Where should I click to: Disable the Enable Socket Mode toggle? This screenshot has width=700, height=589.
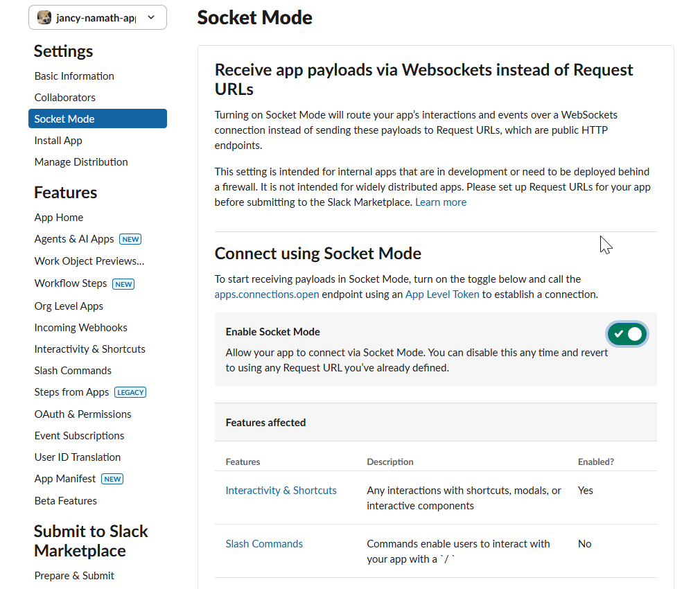(627, 334)
